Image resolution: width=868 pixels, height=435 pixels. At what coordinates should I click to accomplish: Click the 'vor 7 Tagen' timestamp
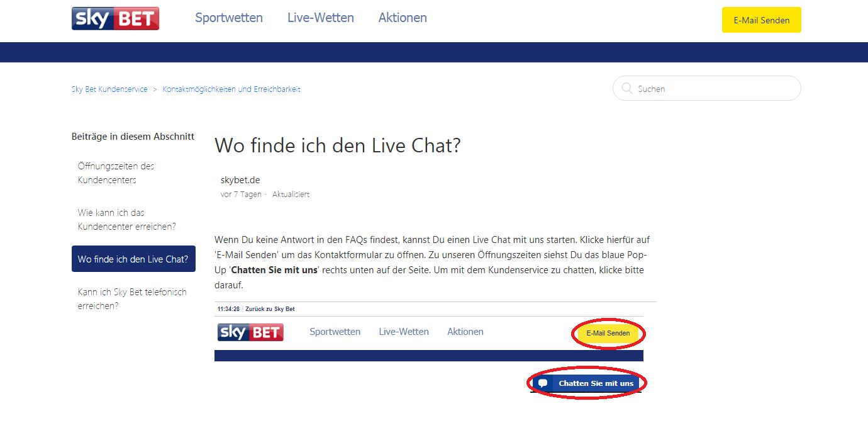point(241,195)
